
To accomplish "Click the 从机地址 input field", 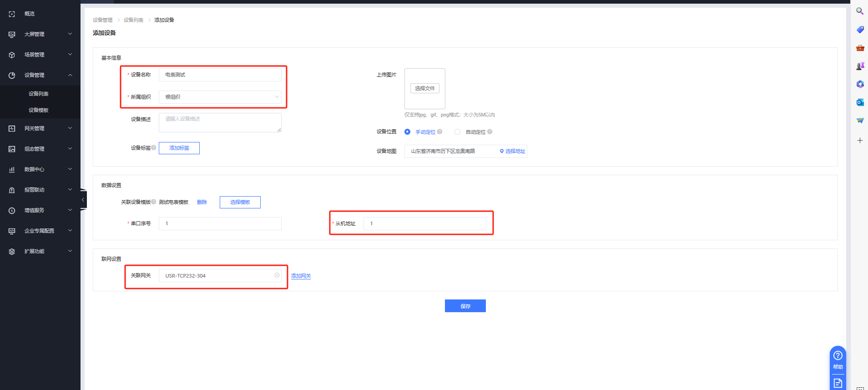I will (x=424, y=223).
